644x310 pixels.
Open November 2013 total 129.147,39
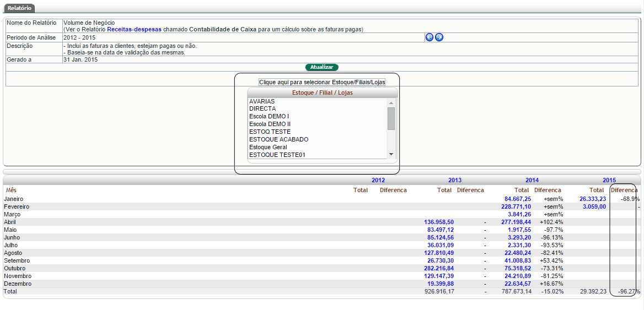[x=439, y=276]
